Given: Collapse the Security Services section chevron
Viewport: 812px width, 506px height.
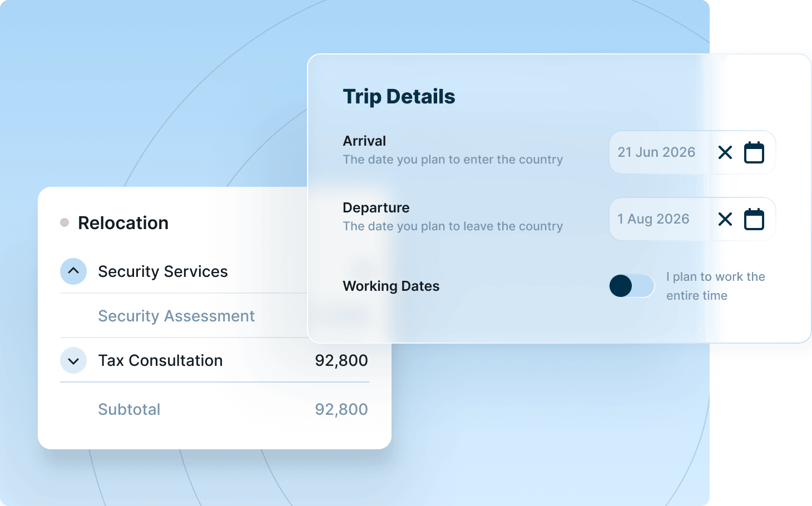Looking at the screenshot, I should (x=73, y=271).
